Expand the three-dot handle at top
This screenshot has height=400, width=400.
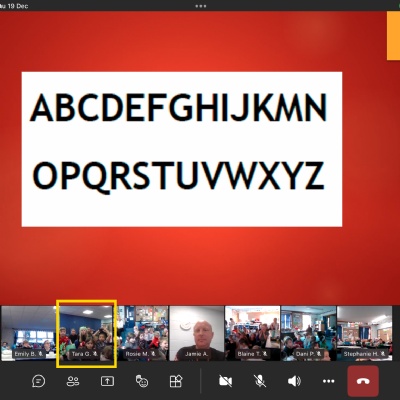click(x=201, y=6)
